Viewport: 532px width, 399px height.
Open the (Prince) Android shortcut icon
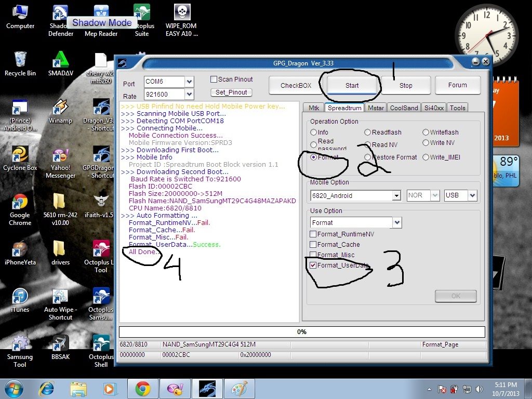point(20,115)
